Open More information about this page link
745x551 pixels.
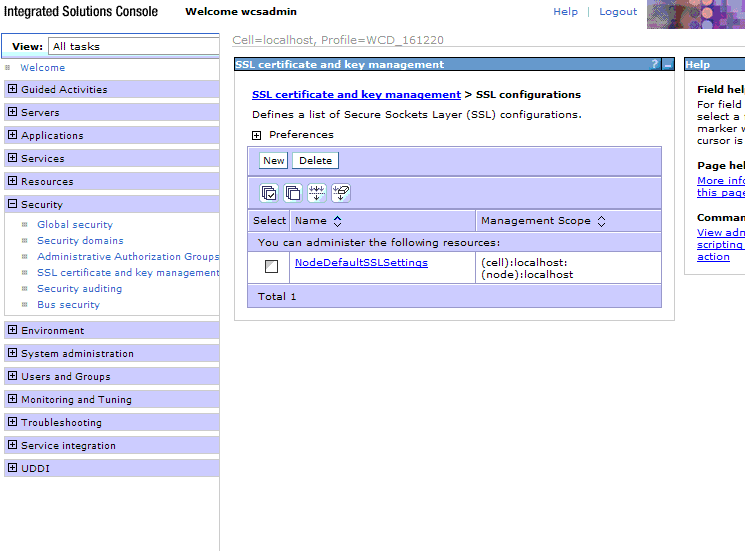tap(721, 187)
